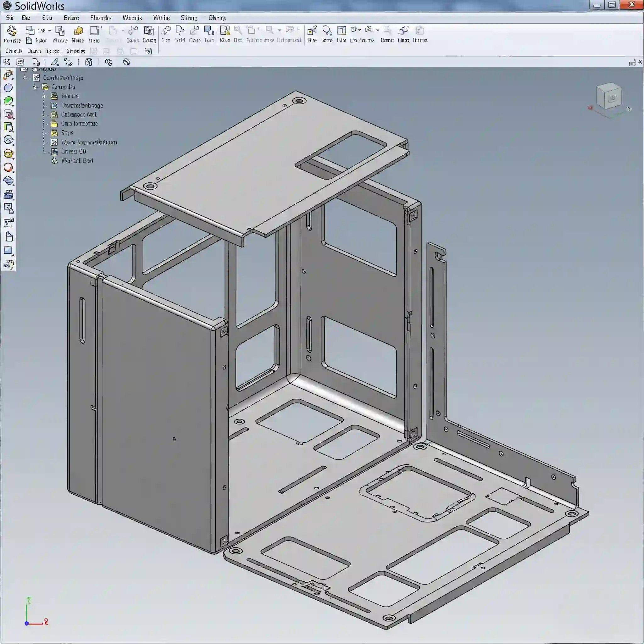The image size is (644, 644).
Task: Click the SolidWorks logo in the title bar
Action: click(7, 6)
